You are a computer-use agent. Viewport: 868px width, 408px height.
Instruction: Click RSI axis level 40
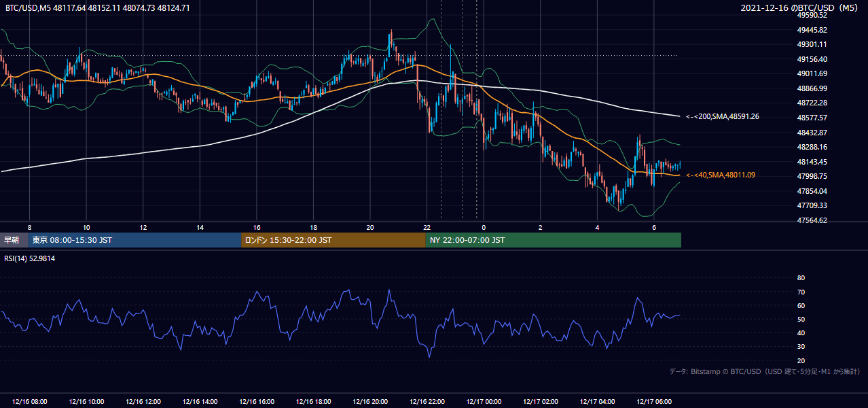coord(801,333)
